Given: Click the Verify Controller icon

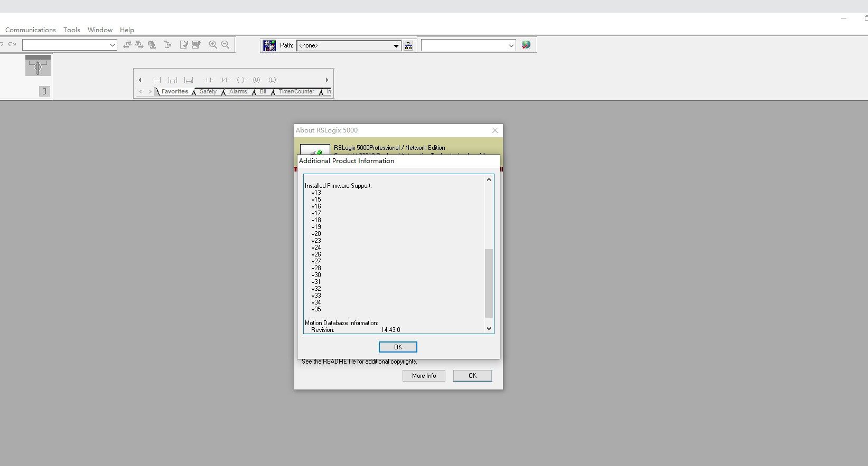Looking at the screenshot, I should tap(197, 45).
